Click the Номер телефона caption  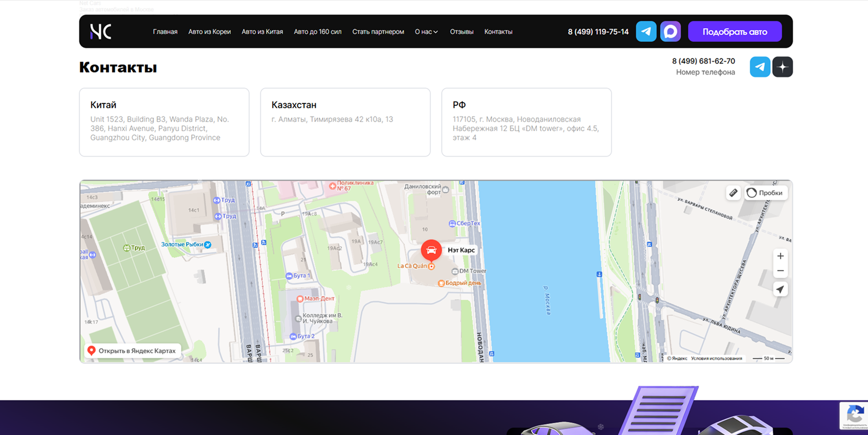(706, 72)
